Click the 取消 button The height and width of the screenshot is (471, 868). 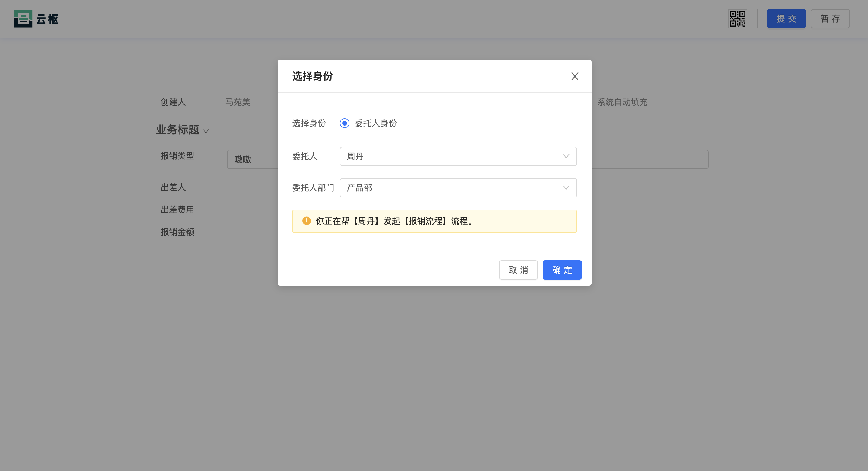point(518,270)
